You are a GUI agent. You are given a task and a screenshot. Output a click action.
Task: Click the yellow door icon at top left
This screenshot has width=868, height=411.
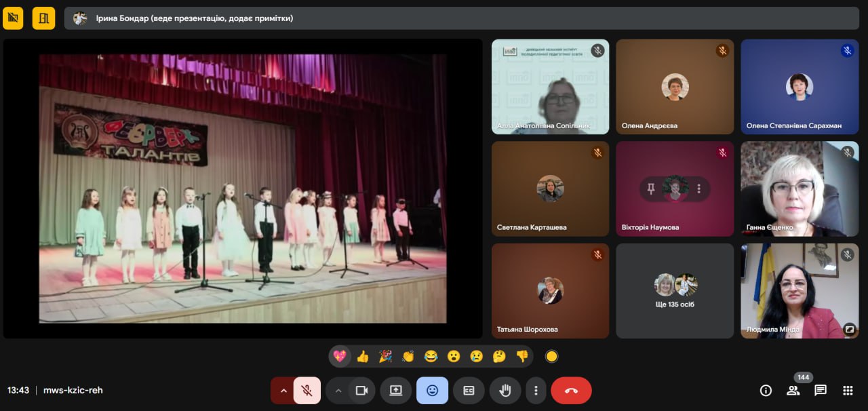[x=43, y=18]
